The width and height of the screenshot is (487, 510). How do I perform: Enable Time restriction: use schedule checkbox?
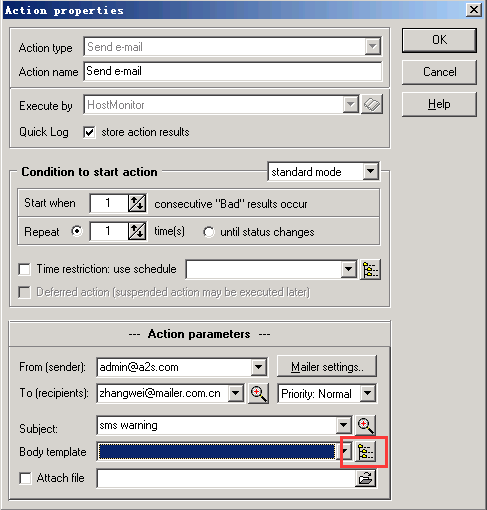tap(25, 269)
